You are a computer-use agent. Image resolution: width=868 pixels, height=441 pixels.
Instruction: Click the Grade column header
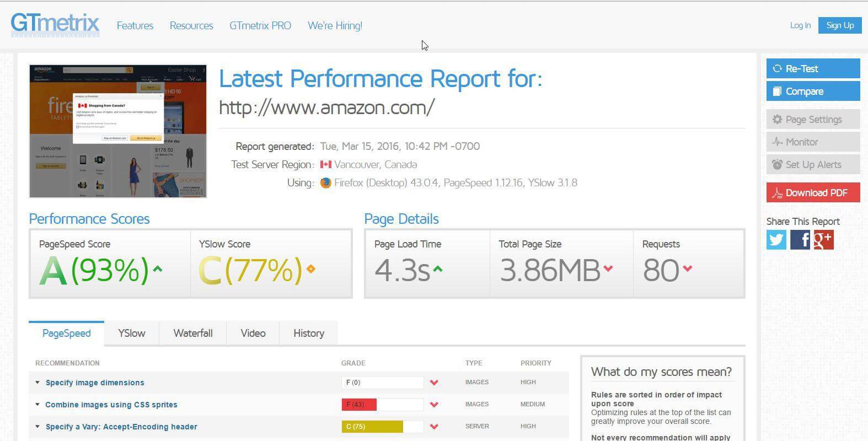[x=353, y=363]
